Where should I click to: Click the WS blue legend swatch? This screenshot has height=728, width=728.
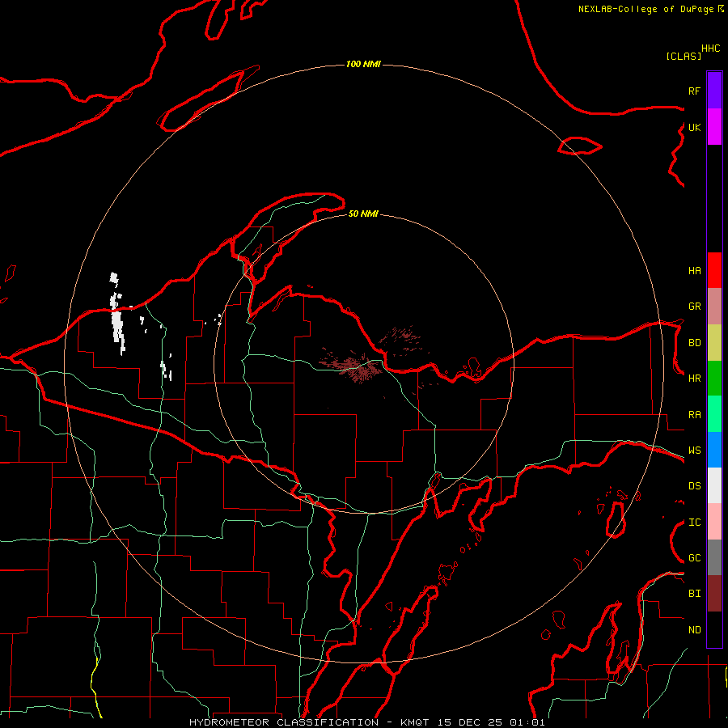click(714, 450)
